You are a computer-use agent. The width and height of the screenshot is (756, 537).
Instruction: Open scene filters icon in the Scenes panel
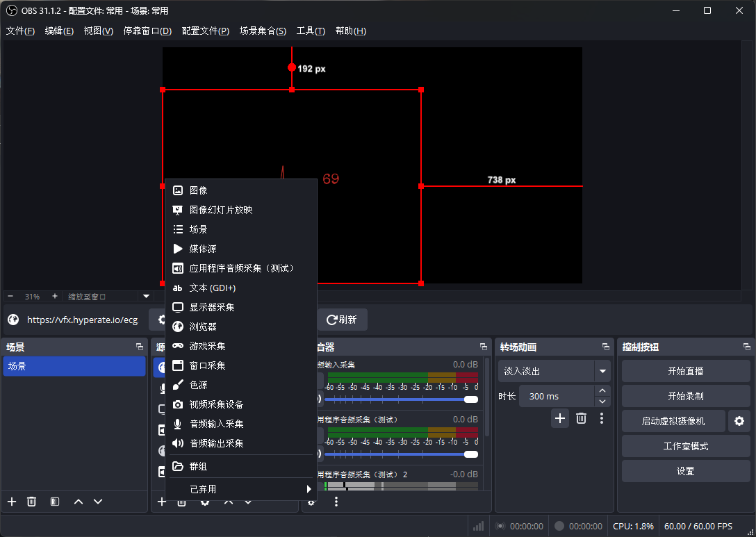(x=55, y=502)
